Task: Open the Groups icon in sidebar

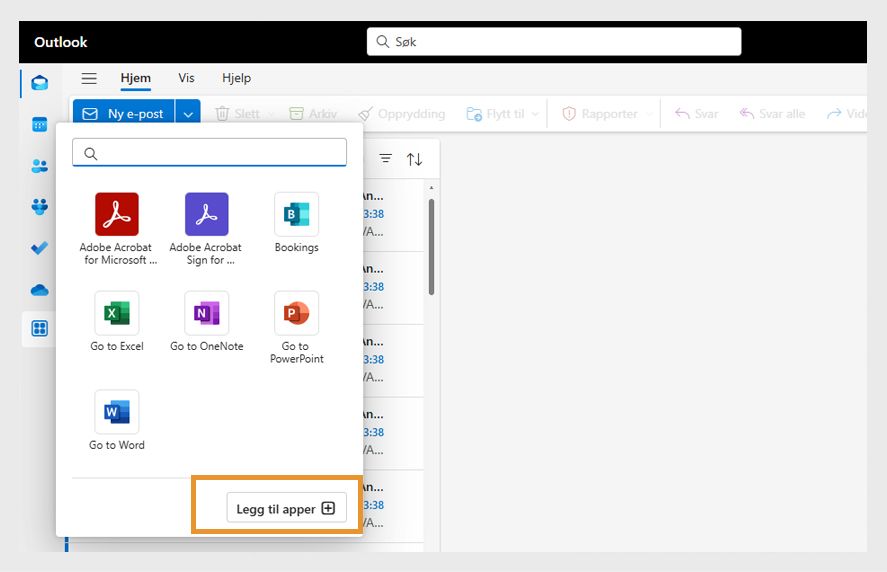Action: (40, 207)
